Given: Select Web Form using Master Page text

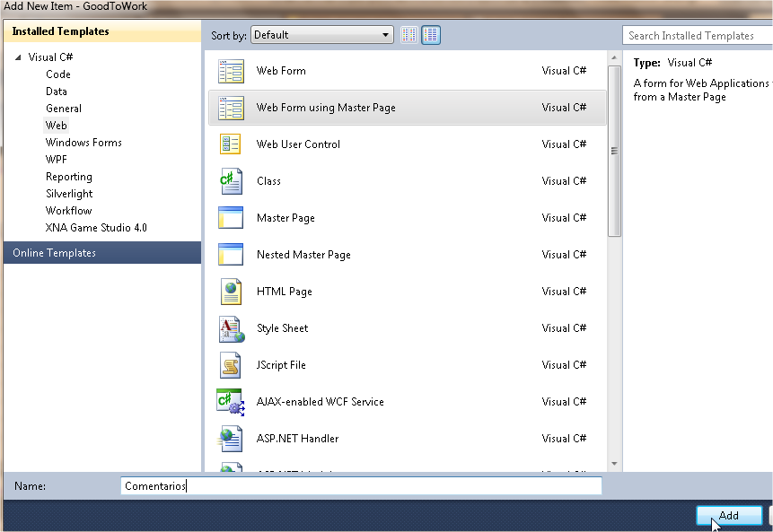Looking at the screenshot, I should click(326, 108).
